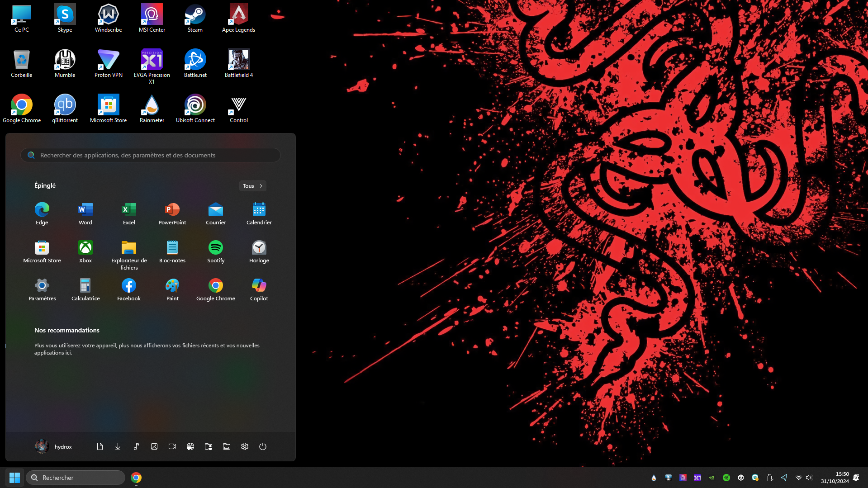The height and width of the screenshot is (488, 868).
Task: Click the Windows Start button
Action: coord(14,478)
